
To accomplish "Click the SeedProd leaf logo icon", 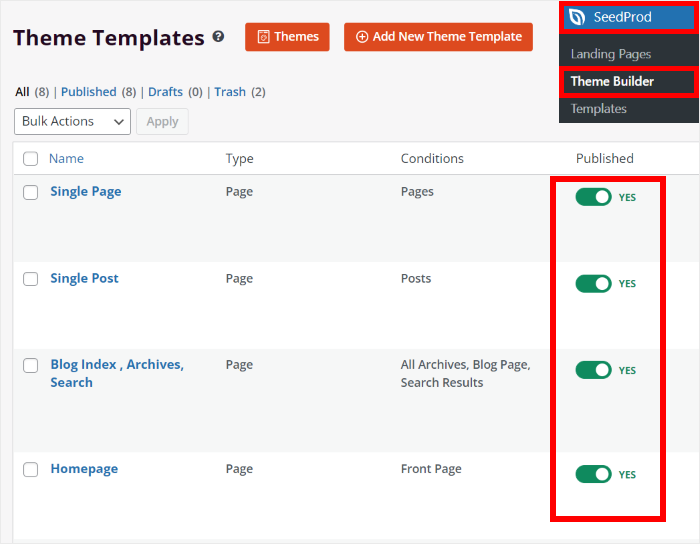I will pos(577,17).
